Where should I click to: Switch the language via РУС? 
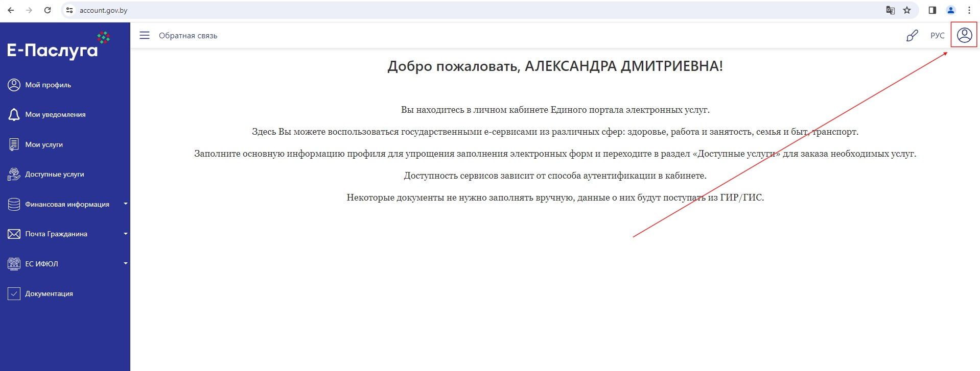(937, 36)
